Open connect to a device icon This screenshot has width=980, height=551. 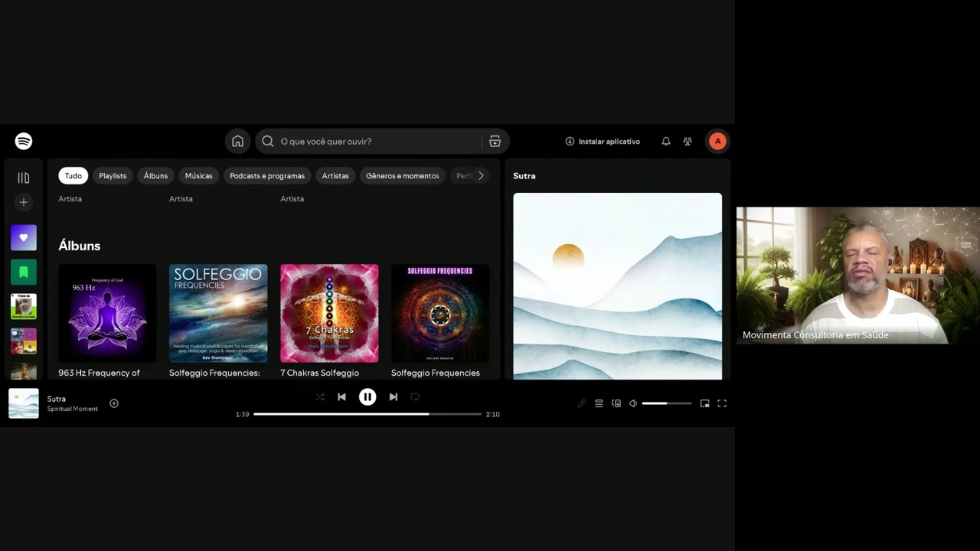click(x=616, y=403)
